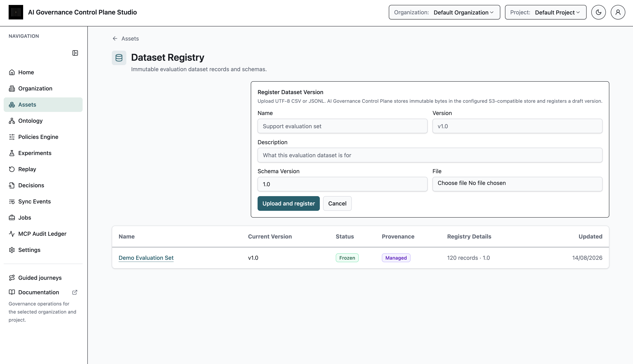Click the Current Version column header
This screenshot has height=364, width=633.
click(x=270, y=236)
